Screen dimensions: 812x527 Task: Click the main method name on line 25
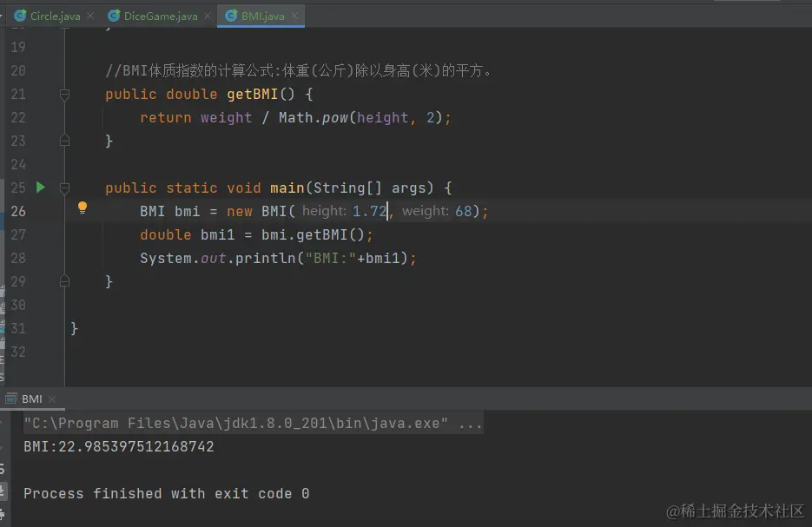287,188
